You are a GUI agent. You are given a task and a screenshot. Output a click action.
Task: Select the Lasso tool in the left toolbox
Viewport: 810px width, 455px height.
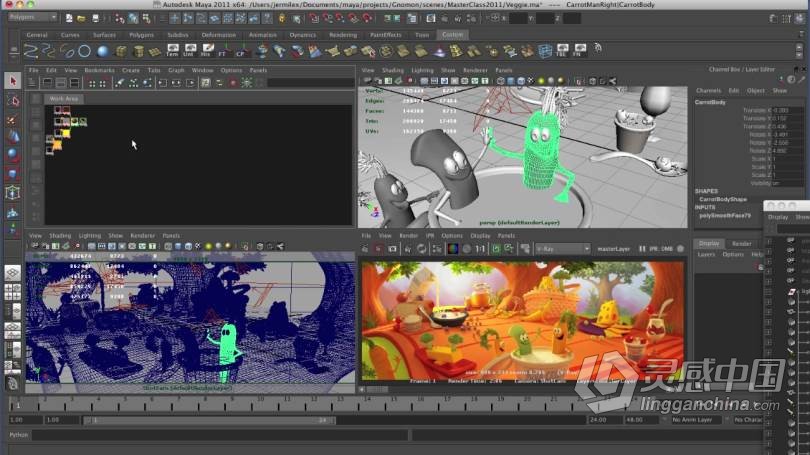pyautogui.click(x=13, y=101)
